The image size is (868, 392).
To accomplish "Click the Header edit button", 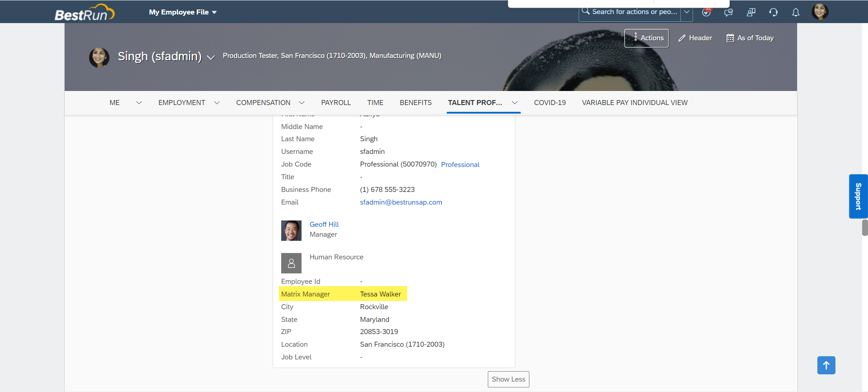I will pos(695,38).
